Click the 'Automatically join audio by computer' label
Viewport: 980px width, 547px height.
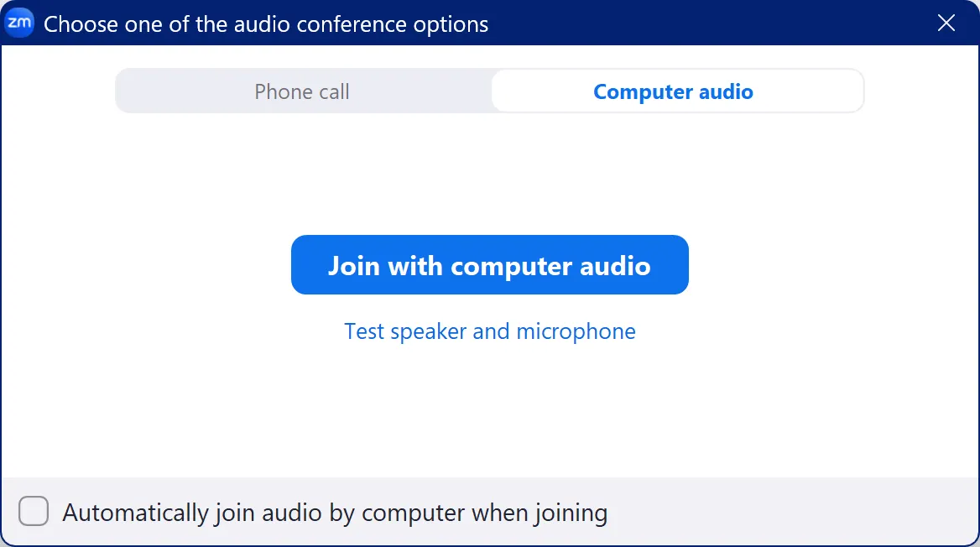pos(335,512)
